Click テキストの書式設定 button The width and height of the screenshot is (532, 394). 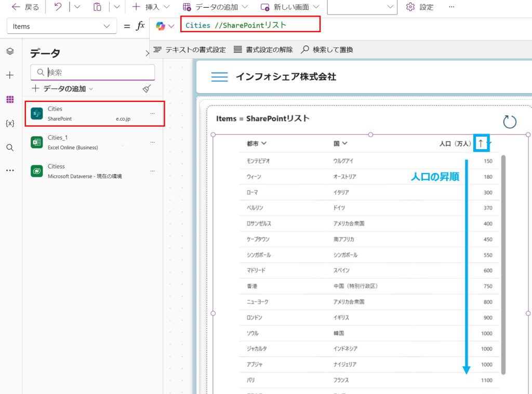[x=190, y=50]
